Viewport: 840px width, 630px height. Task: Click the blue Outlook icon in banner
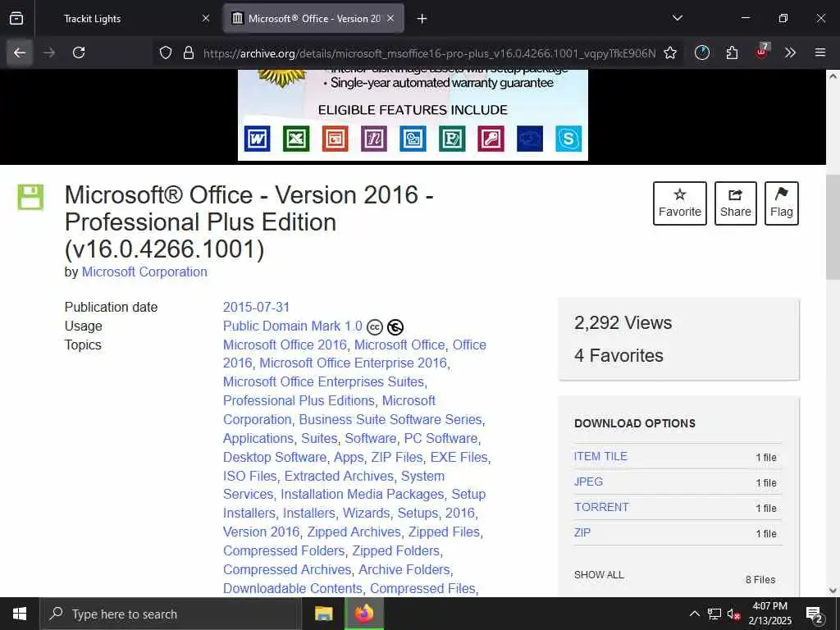pyautogui.click(x=413, y=139)
